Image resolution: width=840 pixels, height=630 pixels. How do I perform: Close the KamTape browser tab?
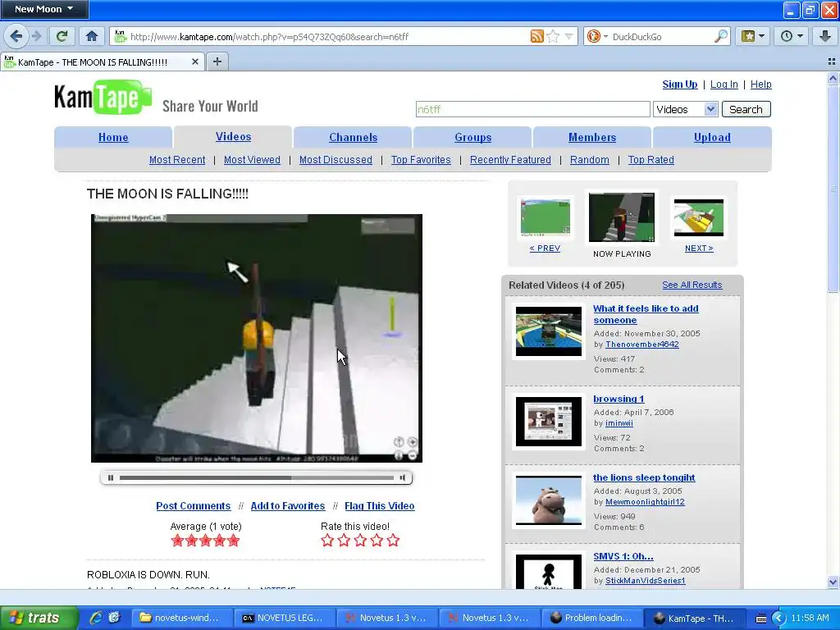pyautogui.click(x=195, y=62)
